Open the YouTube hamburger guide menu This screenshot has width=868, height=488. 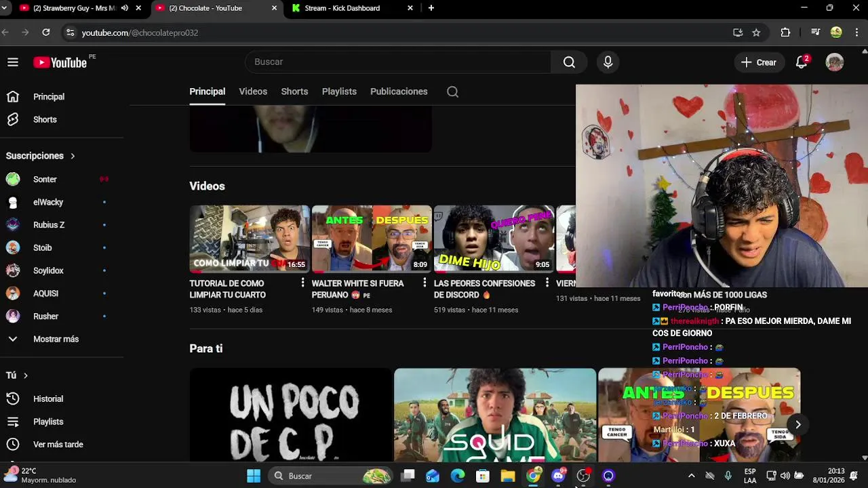point(13,62)
